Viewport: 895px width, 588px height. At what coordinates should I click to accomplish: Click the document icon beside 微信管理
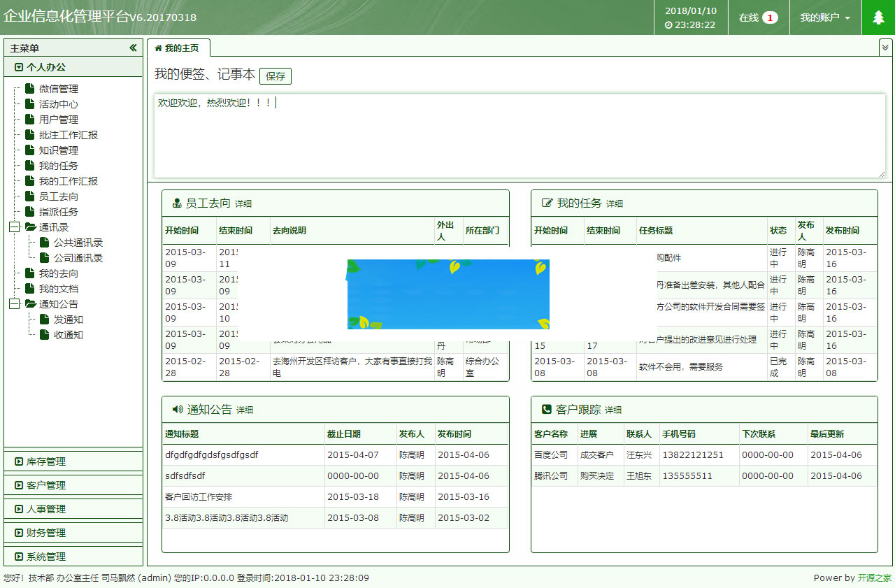(x=29, y=89)
